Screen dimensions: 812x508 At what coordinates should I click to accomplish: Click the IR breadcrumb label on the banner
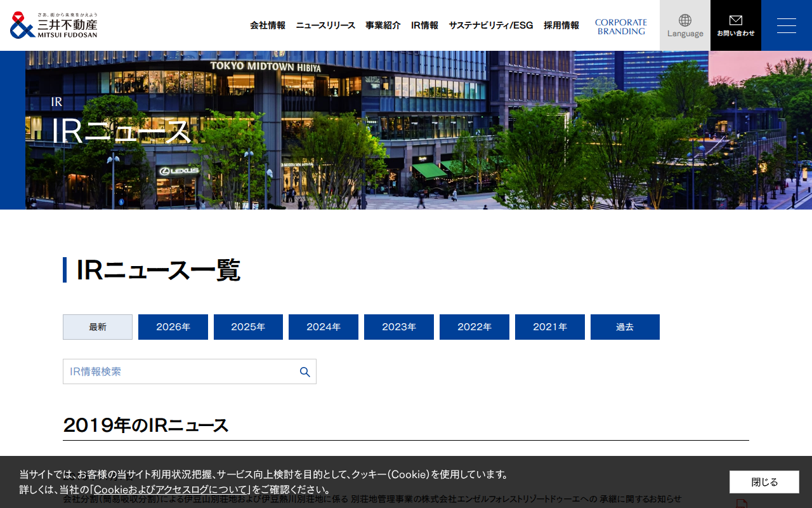coord(56,102)
